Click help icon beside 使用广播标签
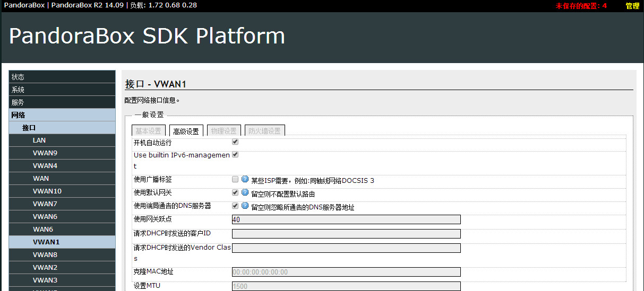The image size is (644, 291). (245, 180)
